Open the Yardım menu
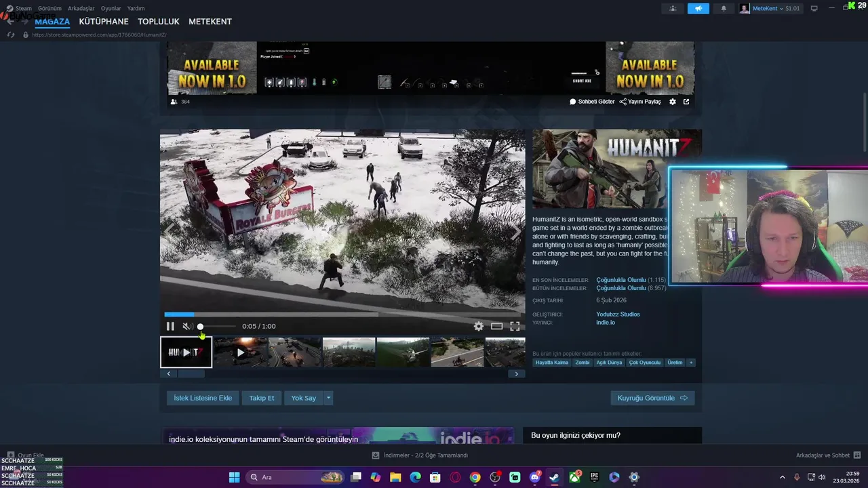Viewport: 868px width, 488px height. point(136,8)
